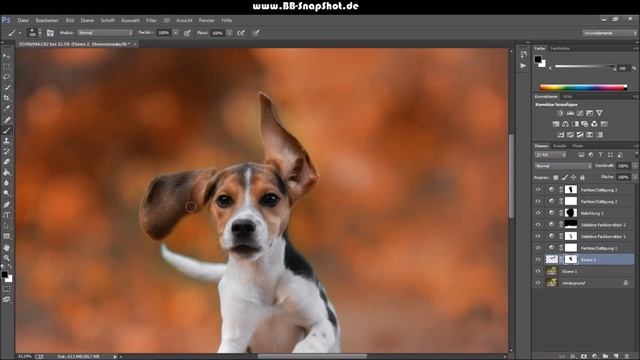640x360 pixels.
Task: Add a Brightness/Contrast adjustment
Action: (560, 113)
